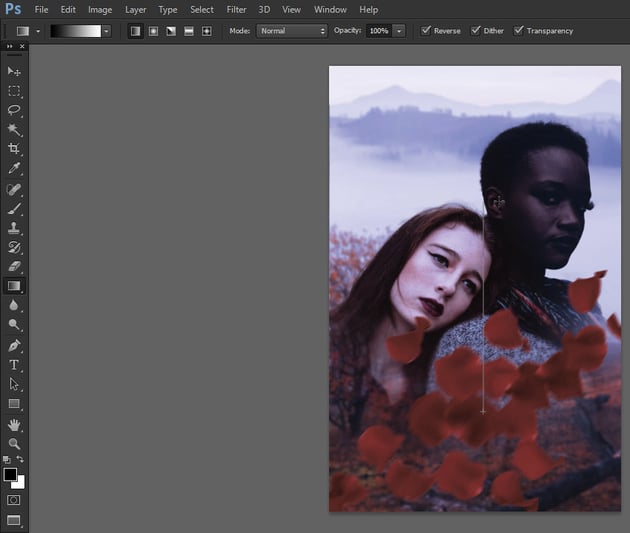Select the Lasso tool
This screenshot has width=630, height=533.
pos(14,110)
